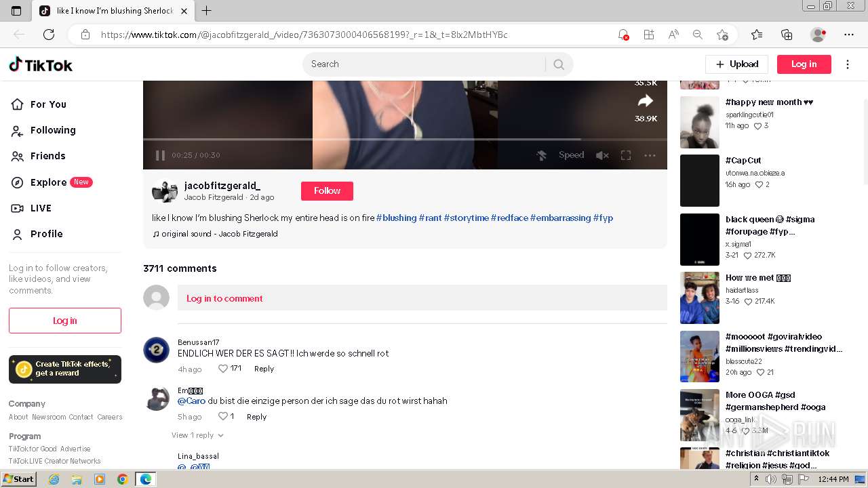Viewport: 868px width, 488px height.
Task: Share the video with the arrow icon
Action: point(646,101)
